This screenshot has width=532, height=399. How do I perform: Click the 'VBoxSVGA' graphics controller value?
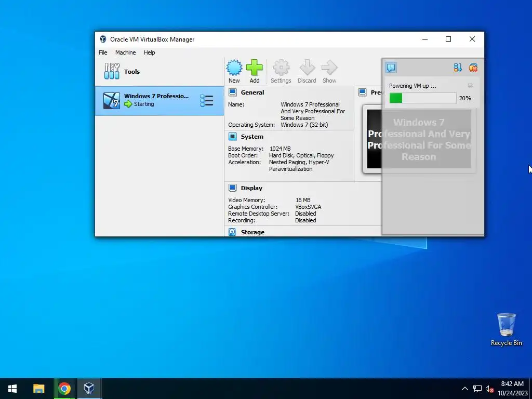point(308,207)
